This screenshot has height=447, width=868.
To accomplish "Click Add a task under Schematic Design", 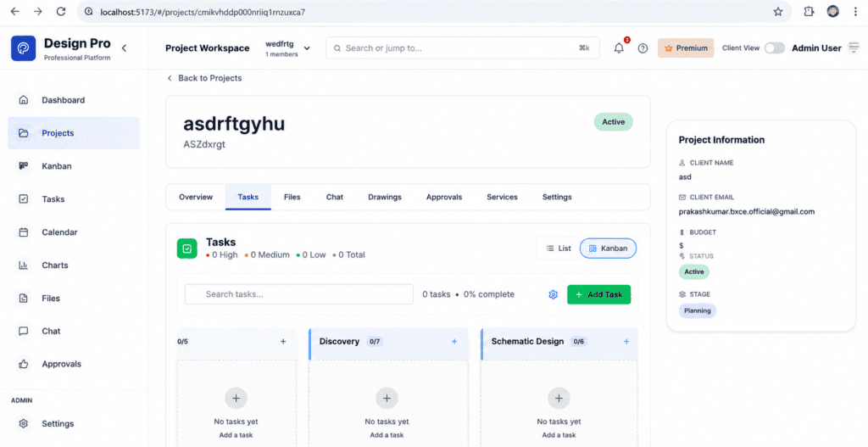I will pos(559,435).
